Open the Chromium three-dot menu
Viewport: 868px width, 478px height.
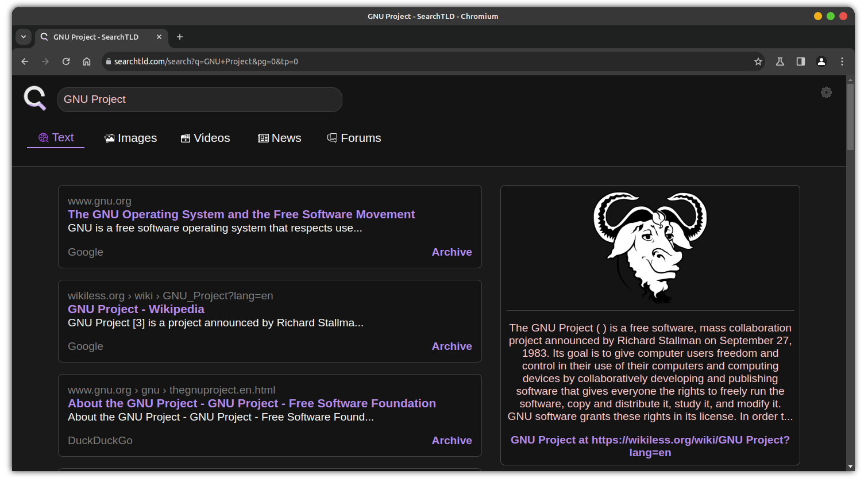click(x=842, y=61)
